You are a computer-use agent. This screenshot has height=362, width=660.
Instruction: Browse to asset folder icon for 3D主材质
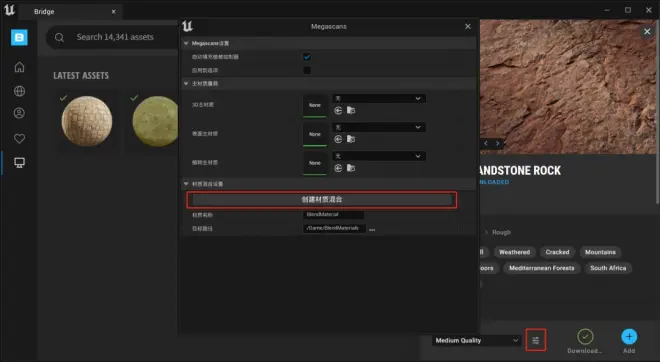(x=351, y=110)
